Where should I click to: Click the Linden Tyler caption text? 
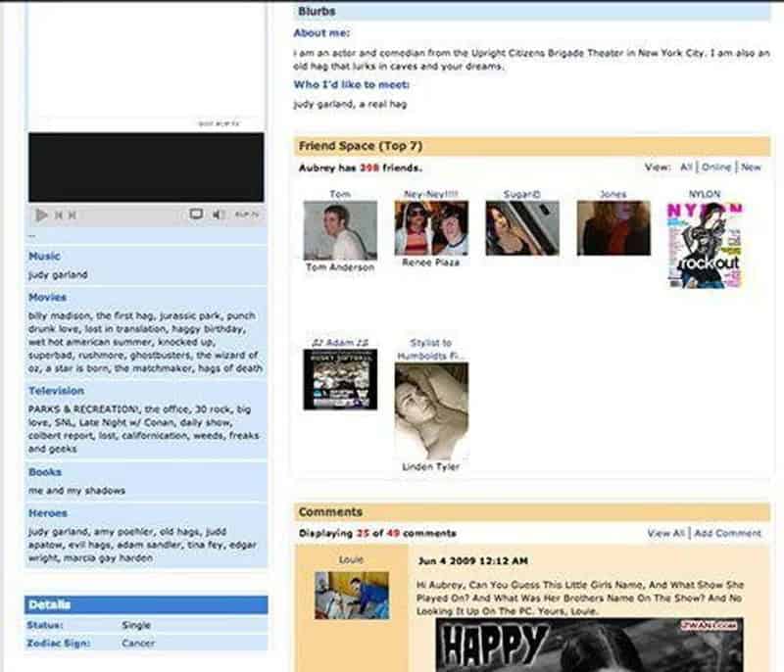coord(431,466)
